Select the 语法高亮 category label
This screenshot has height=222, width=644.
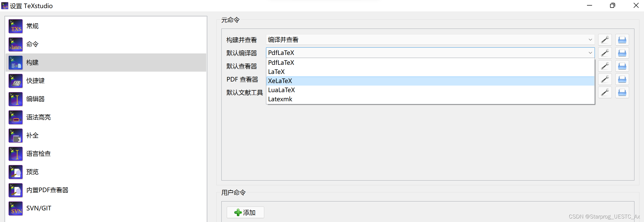39,117
